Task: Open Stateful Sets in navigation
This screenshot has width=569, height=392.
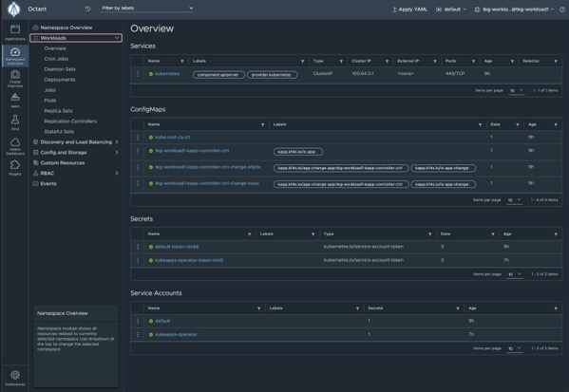Action: pyautogui.click(x=59, y=132)
